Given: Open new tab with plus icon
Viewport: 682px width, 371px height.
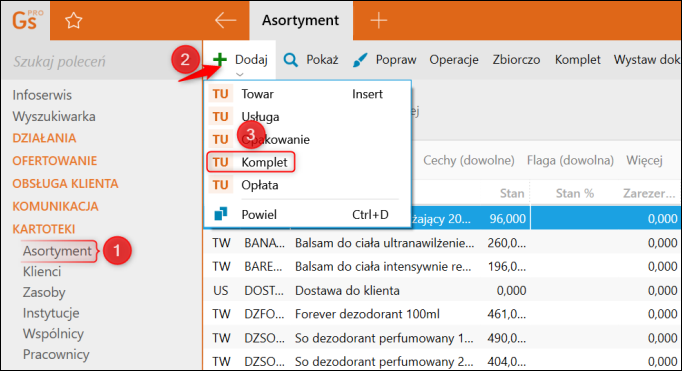Looking at the screenshot, I should 378,20.
